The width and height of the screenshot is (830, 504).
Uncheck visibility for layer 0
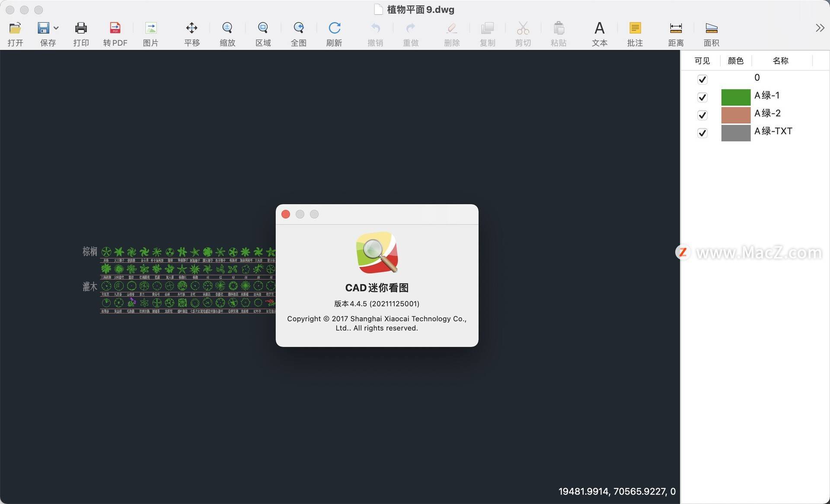pyautogui.click(x=702, y=79)
